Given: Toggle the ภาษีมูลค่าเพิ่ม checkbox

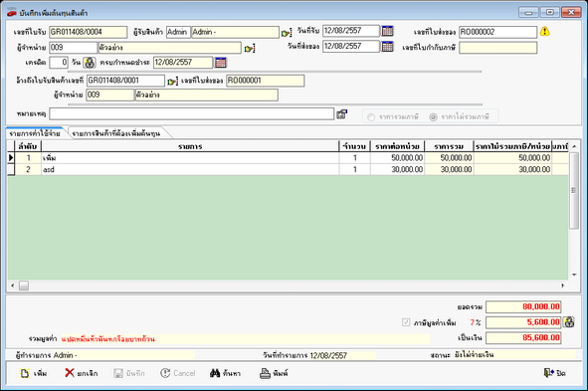Looking at the screenshot, I should [406, 322].
